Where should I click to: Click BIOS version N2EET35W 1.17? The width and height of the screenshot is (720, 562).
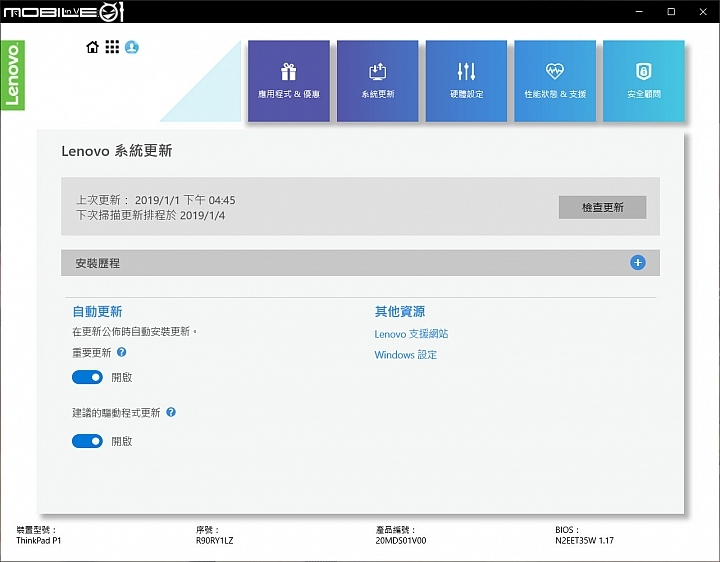[x=584, y=540]
